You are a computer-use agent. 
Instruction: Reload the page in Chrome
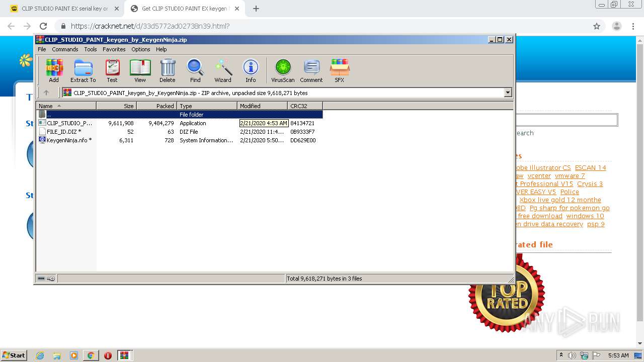pos(43,26)
